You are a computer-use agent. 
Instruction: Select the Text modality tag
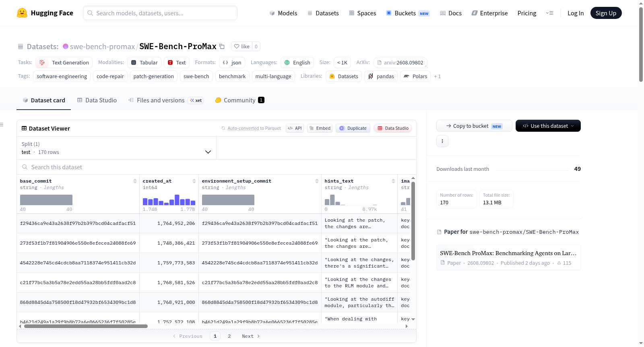[x=177, y=62]
